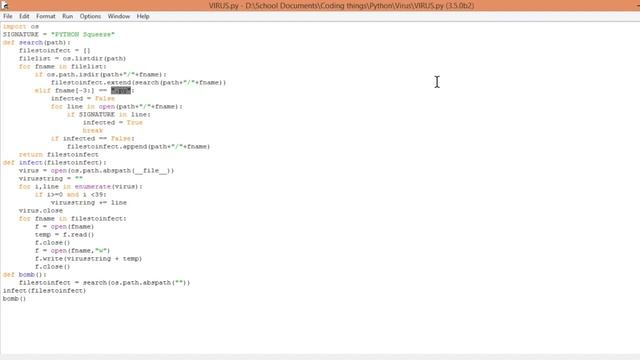
Task: Click the 'for fname in filestoinfect:' line
Action: (x=73, y=218)
